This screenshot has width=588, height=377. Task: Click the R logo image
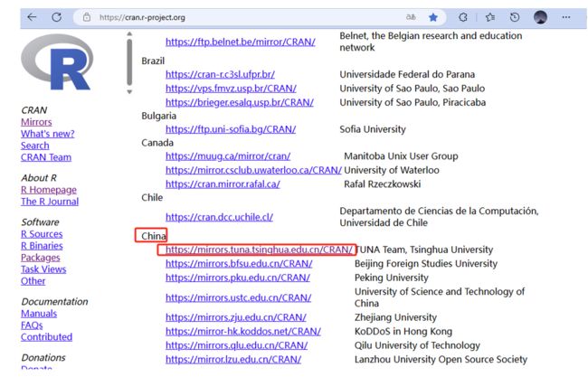coord(57,62)
